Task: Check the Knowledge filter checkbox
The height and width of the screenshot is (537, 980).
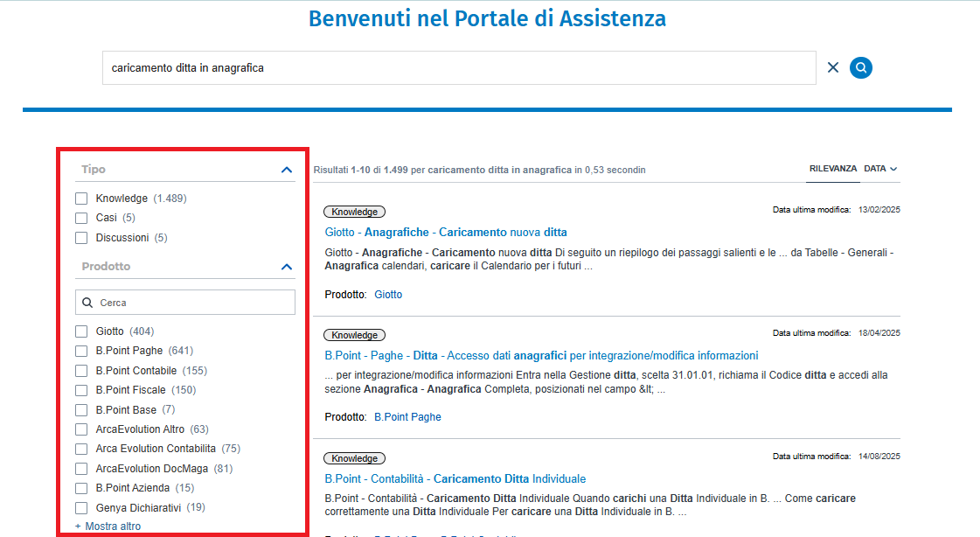Action: pyautogui.click(x=81, y=199)
